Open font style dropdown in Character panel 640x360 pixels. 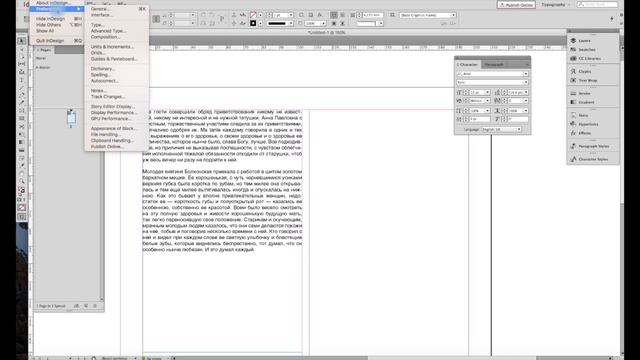point(526,82)
